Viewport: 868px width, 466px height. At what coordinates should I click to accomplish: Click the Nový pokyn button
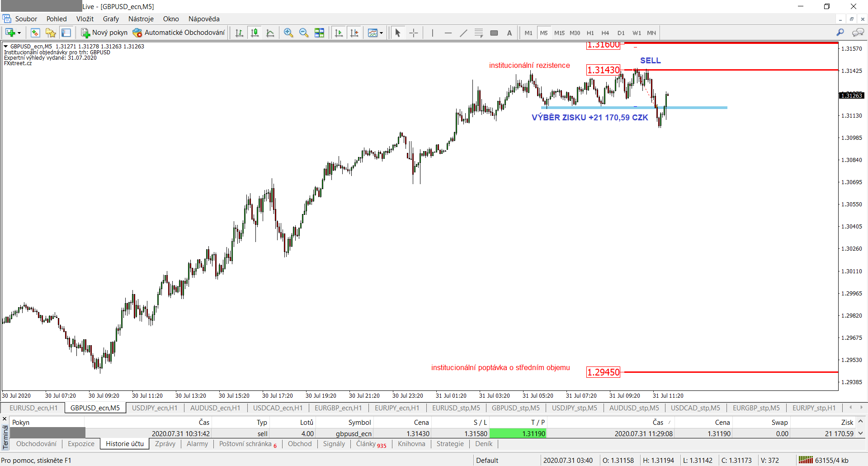(104, 33)
